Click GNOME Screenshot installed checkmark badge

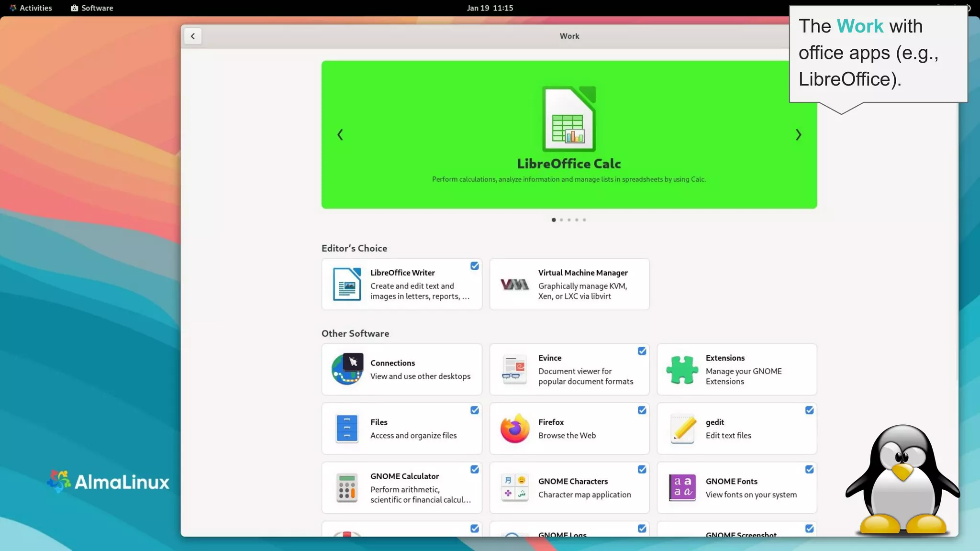coord(810,529)
